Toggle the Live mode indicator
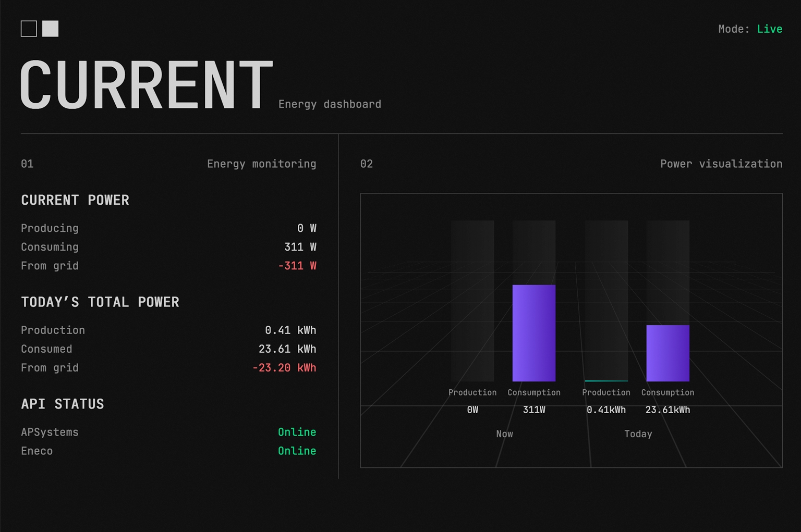The image size is (801, 532). tap(769, 29)
